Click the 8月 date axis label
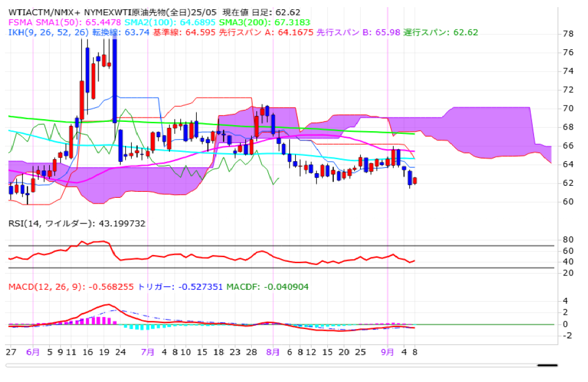The height and width of the screenshot is (382, 588). pos(273,352)
